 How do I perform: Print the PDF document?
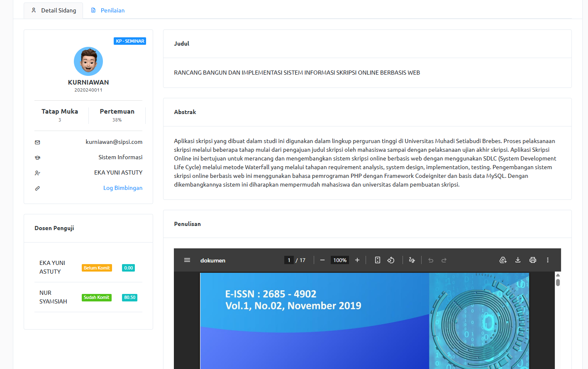point(533,260)
